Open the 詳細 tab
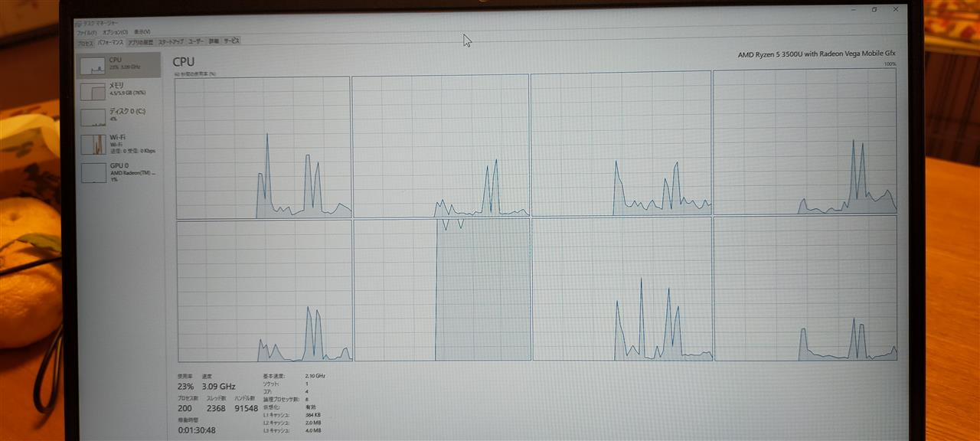The height and width of the screenshot is (441, 980). (214, 41)
